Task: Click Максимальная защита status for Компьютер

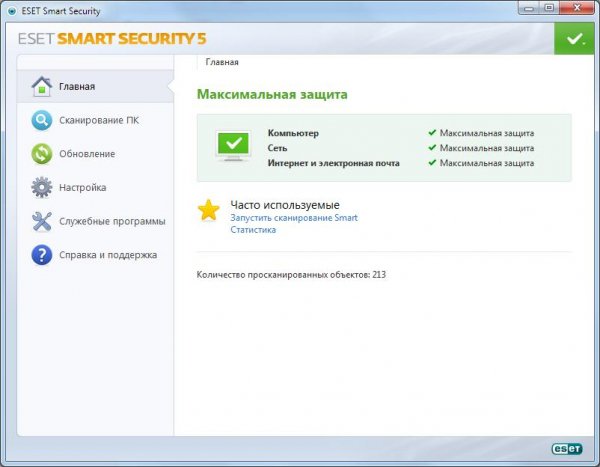Action: [x=487, y=133]
